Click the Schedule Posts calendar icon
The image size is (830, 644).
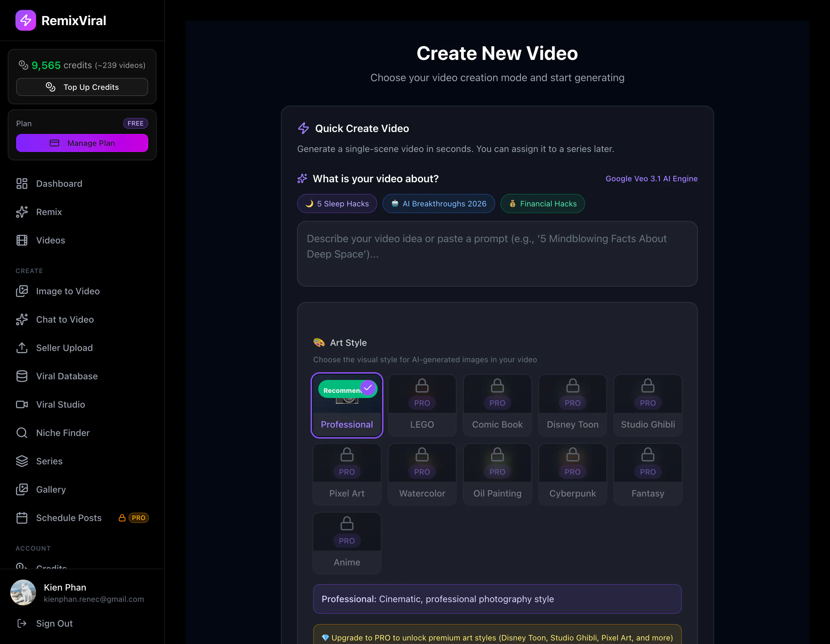coord(22,517)
